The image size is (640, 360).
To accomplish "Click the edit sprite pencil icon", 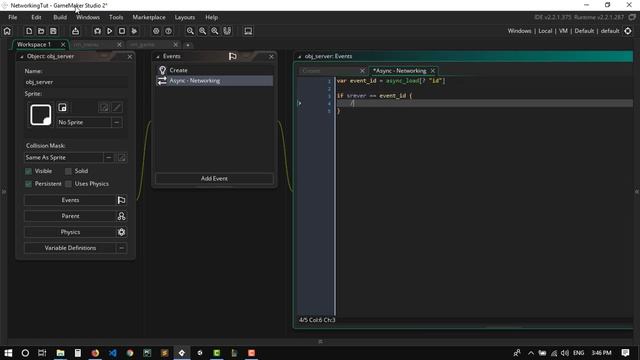I will point(117,107).
